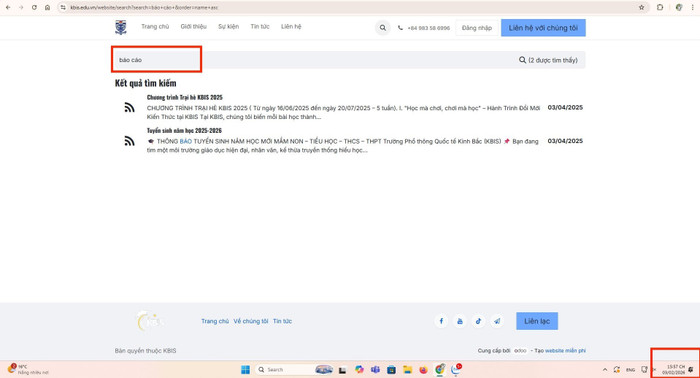Click the feed icon beside Chương trình Trại hè
This screenshot has width=700, height=378.
pos(129,107)
